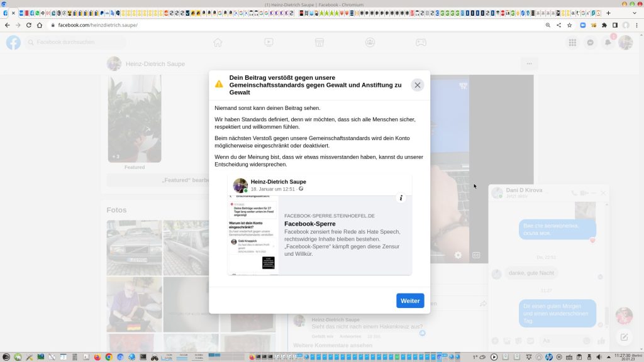644x362 pixels.
Task: Click the profile picture in the dialog post
Action: coord(240,185)
